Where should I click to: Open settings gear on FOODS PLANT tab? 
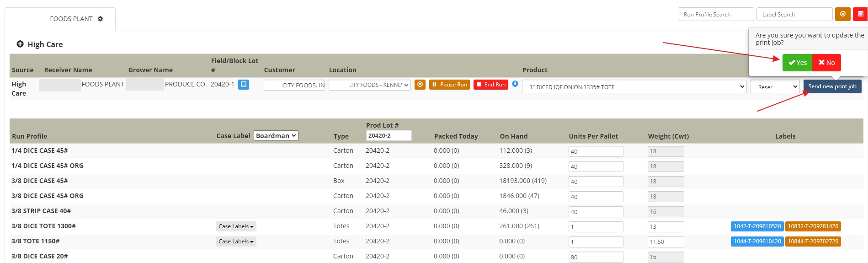[x=100, y=19]
